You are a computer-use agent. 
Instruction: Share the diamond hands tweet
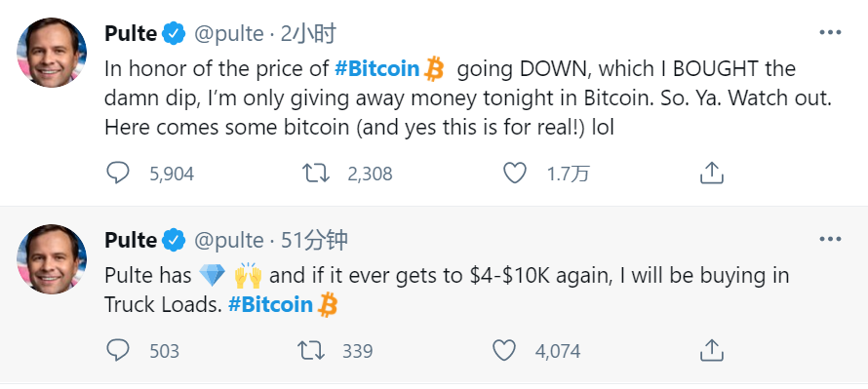tap(711, 350)
